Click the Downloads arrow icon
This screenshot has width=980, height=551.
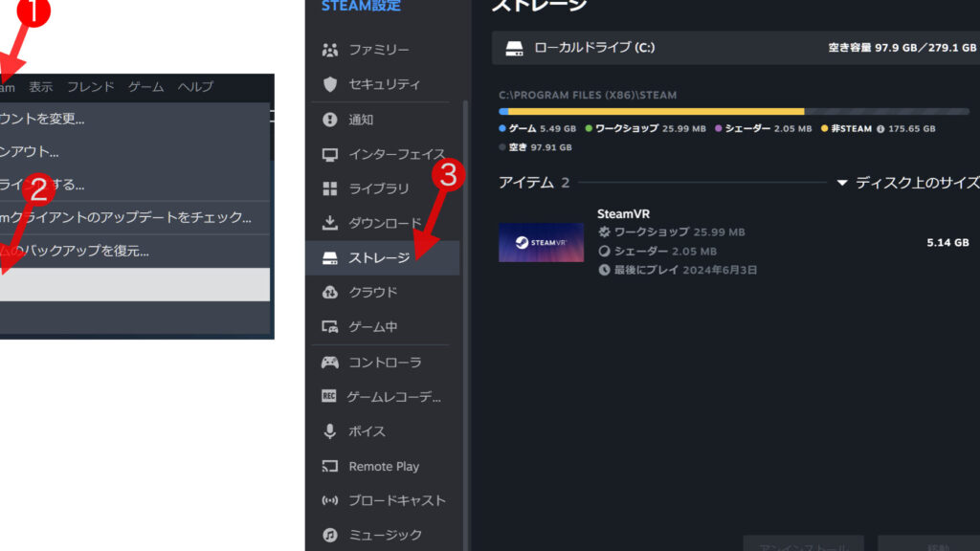(330, 223)
